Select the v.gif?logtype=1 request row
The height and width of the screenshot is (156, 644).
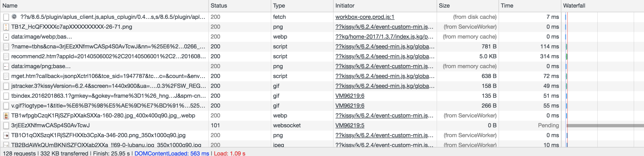(x=108, y=106)
